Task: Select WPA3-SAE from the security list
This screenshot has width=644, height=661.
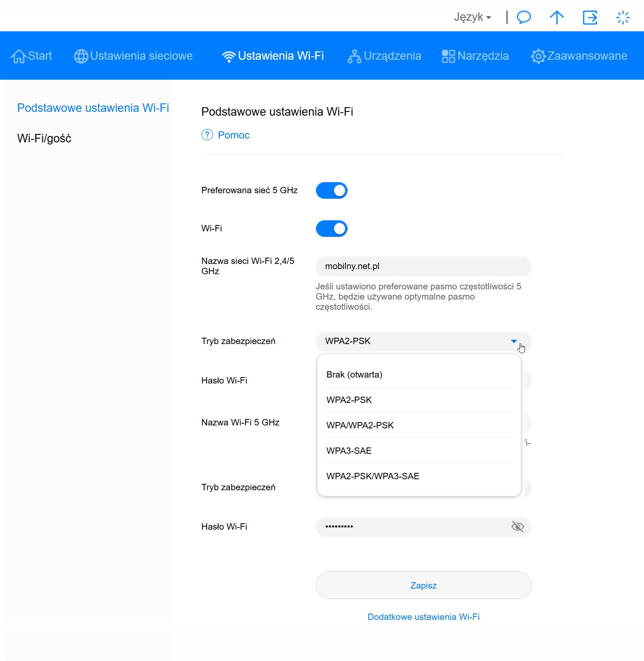Action: pyautogui.click(x=349, y=451)
